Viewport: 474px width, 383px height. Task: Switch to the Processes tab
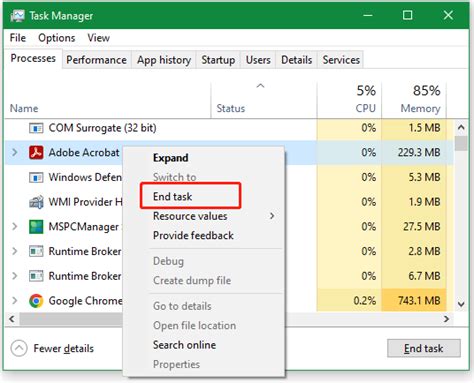[x=33, y=59]
